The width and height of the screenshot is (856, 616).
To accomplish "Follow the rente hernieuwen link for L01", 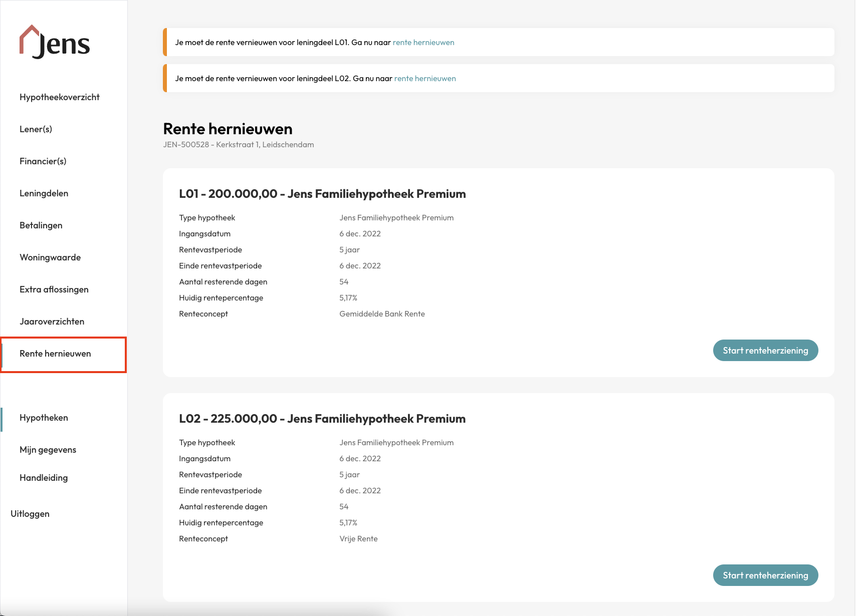I will pos(423,43).
